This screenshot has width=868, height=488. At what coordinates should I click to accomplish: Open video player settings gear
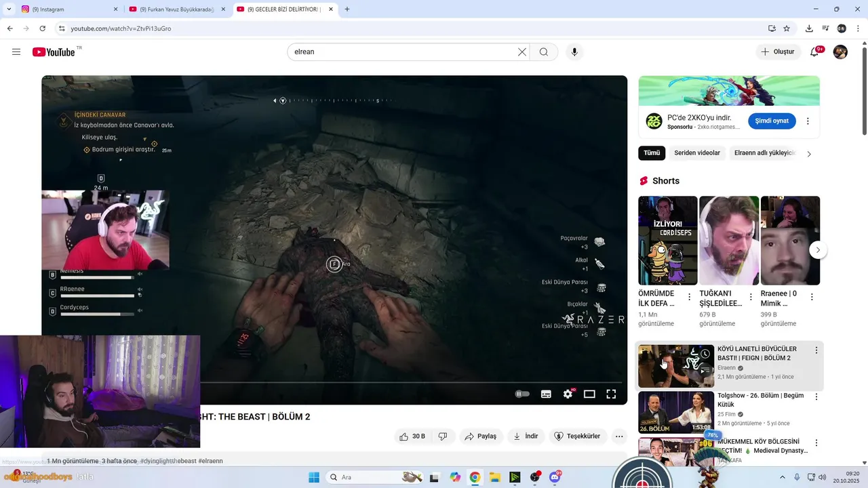(x=568, y=394)
